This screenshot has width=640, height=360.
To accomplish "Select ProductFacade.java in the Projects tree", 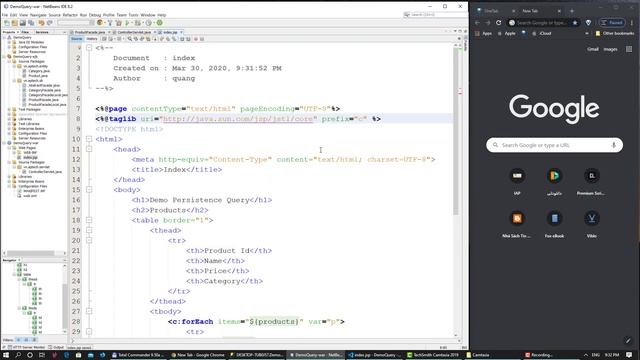I will 44,100.
